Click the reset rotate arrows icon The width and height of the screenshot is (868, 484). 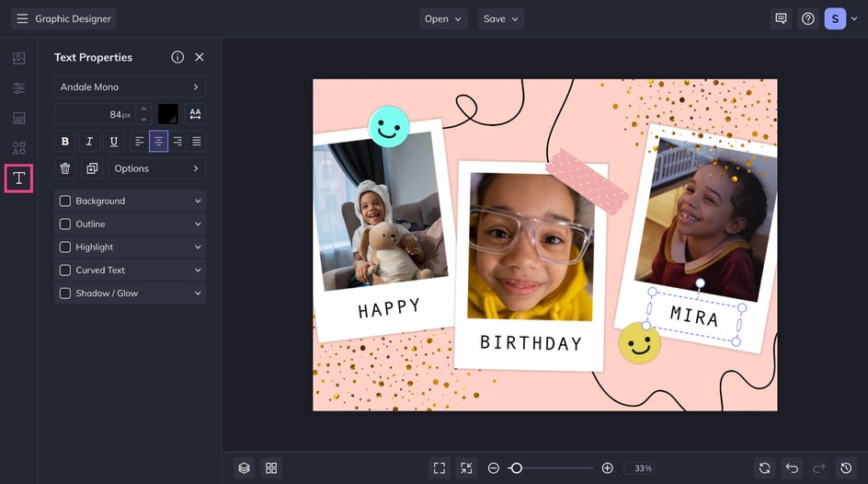(x=764, y=468)
